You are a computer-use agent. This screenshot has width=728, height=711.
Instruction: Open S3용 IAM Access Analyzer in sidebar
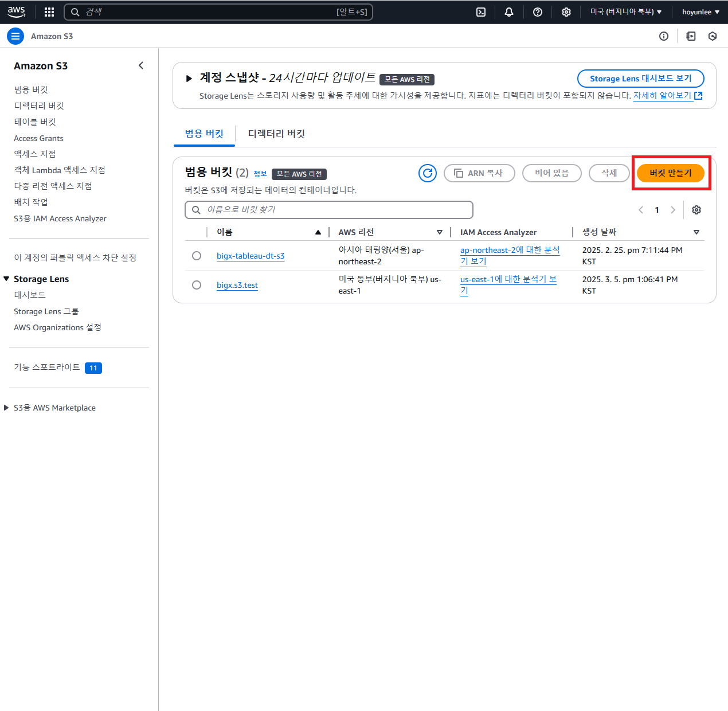(x=60, y=218)
